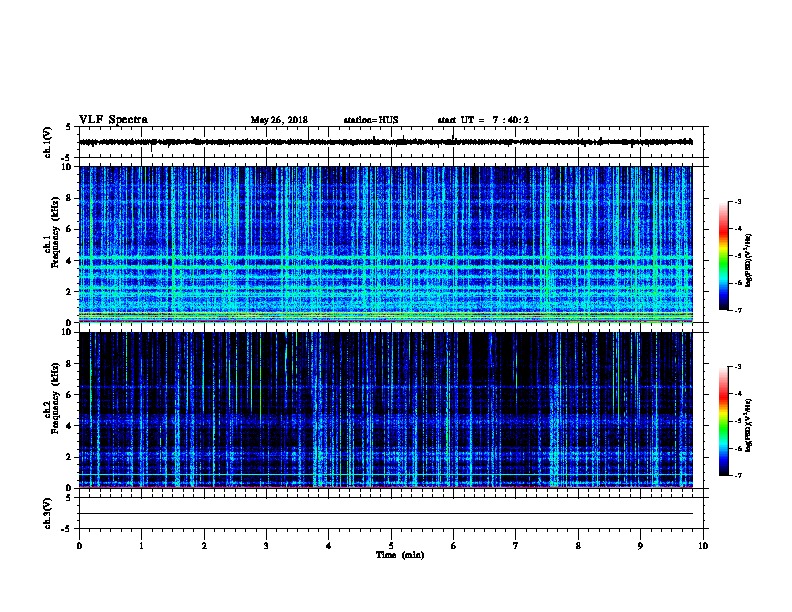Click the ch.2 color scale log(PSD) label

748,425
